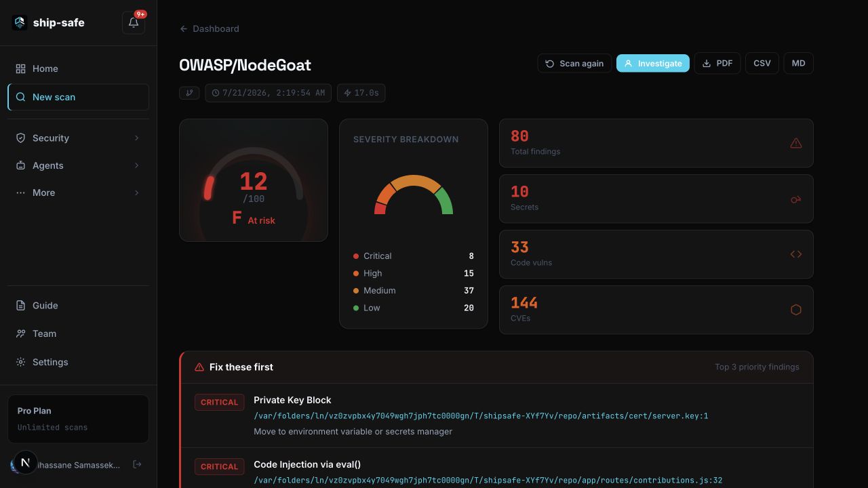Screen dimensions: 868x488
Task: Open Agents menu item
Action: point(78,165)
